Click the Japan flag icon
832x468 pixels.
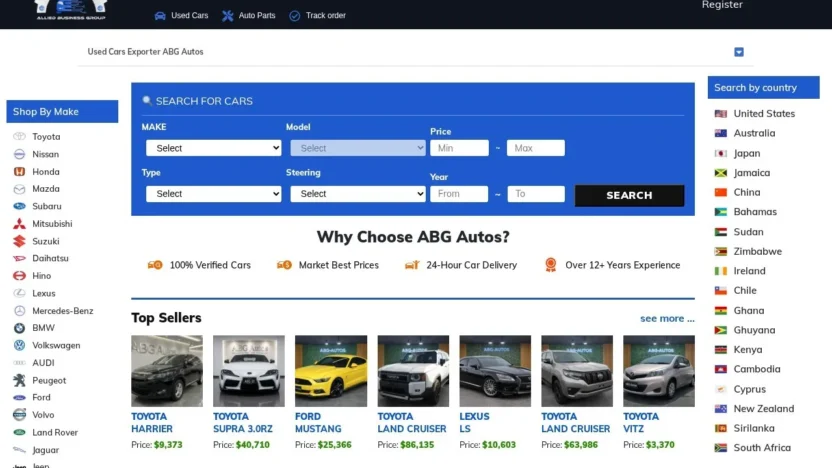coord(721,153)
